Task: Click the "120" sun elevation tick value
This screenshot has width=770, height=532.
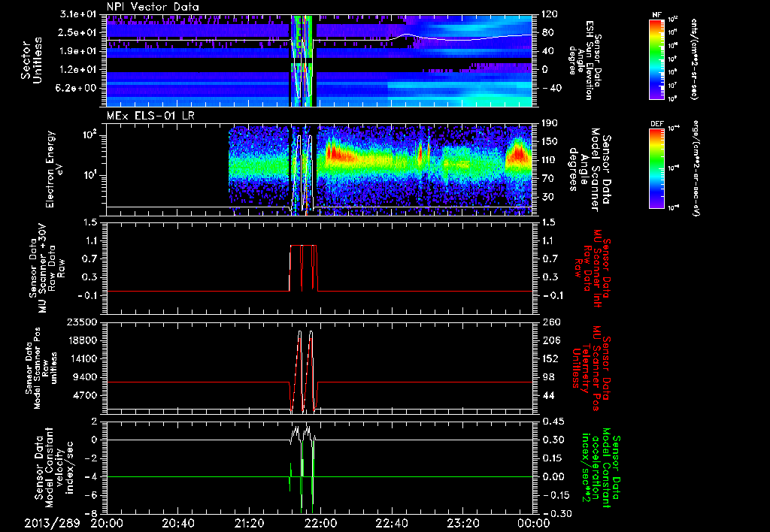Action: coord(550,14)
